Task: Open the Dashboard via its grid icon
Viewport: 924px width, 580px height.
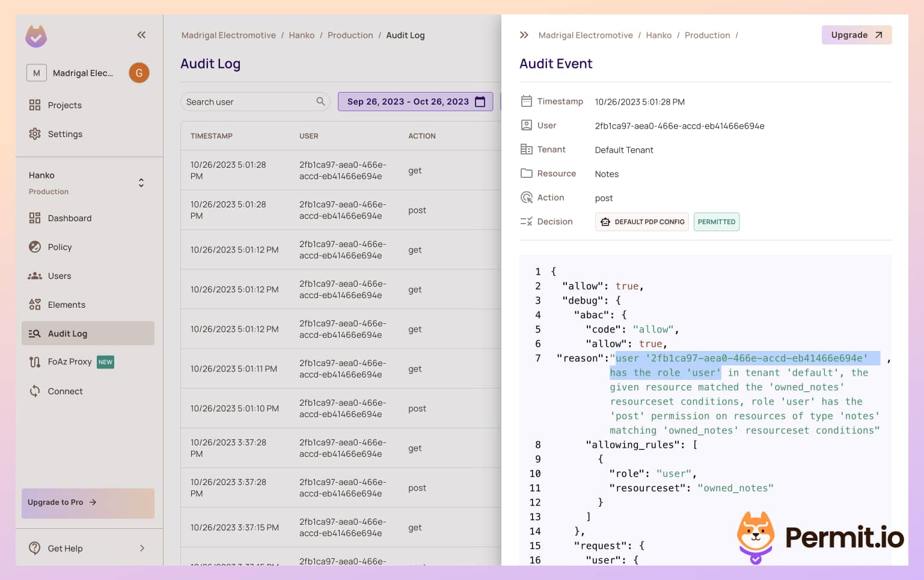Action: pyautogui.click(x=35, y=218)
